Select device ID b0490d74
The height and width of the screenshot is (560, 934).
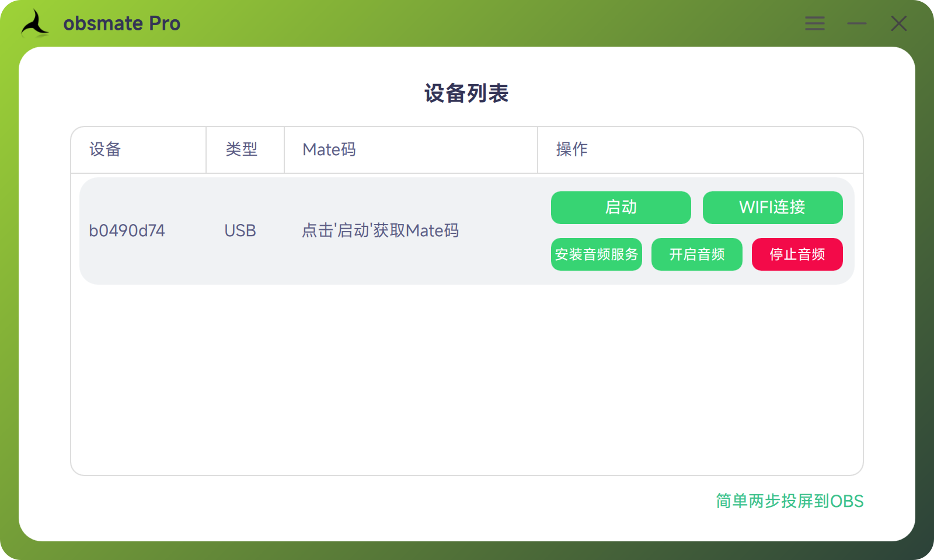click(127, 230)
